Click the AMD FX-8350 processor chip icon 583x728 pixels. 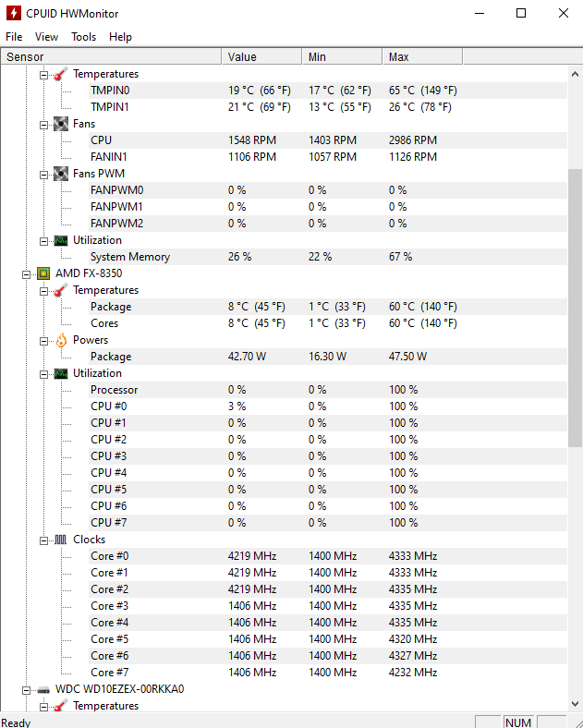click(x=43, y=273)
